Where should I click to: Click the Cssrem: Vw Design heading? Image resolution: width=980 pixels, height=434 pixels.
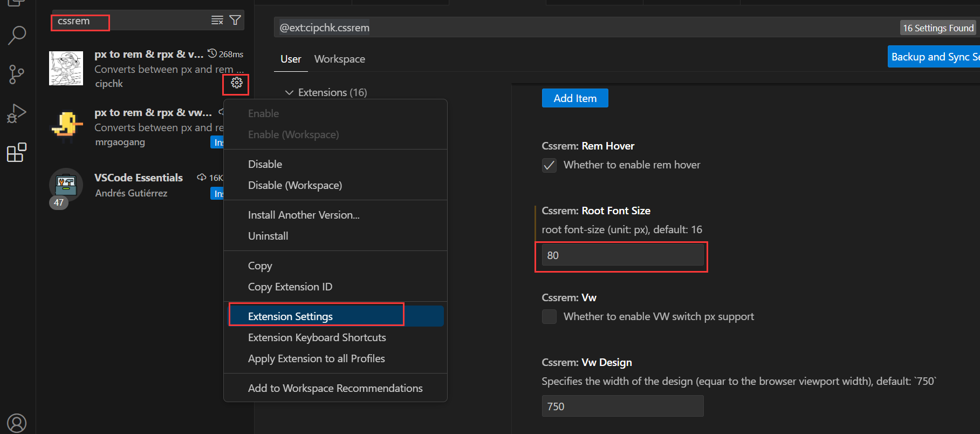pyautogui.click(x=587, y=363)
